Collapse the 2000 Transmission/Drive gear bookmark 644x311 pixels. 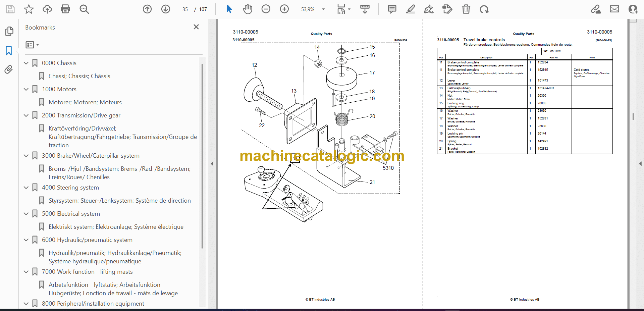(x=26, y=115)
